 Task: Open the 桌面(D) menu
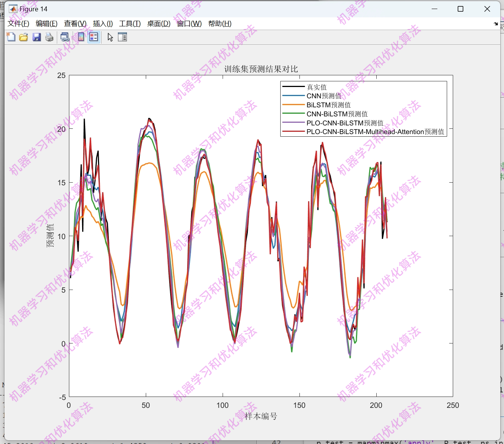pyautogui.click(x=159, y=24)
